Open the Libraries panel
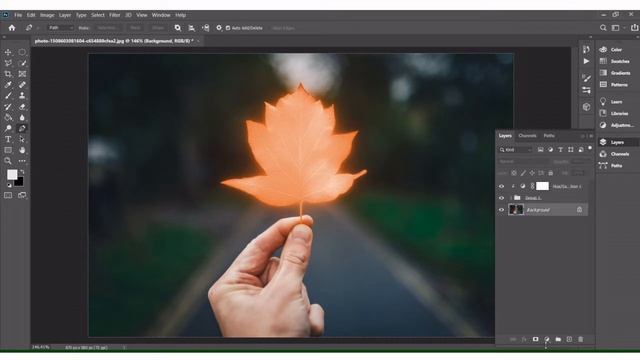The width and height of the screenshot is (640, 360). click(x=614, y=113)
